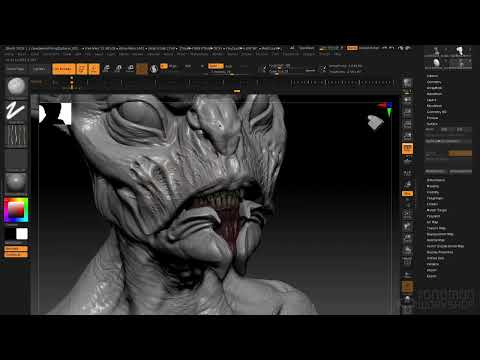This screenshot has height=360, width=480.
Task: Toggle the PolyF line fill icon
Action: coord(407,261)
